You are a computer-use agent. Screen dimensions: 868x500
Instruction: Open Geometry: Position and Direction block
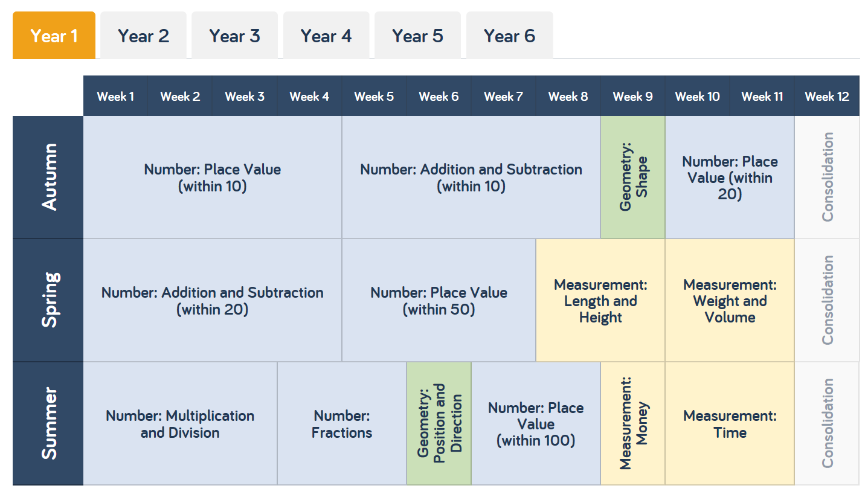[x=439, y=424]
